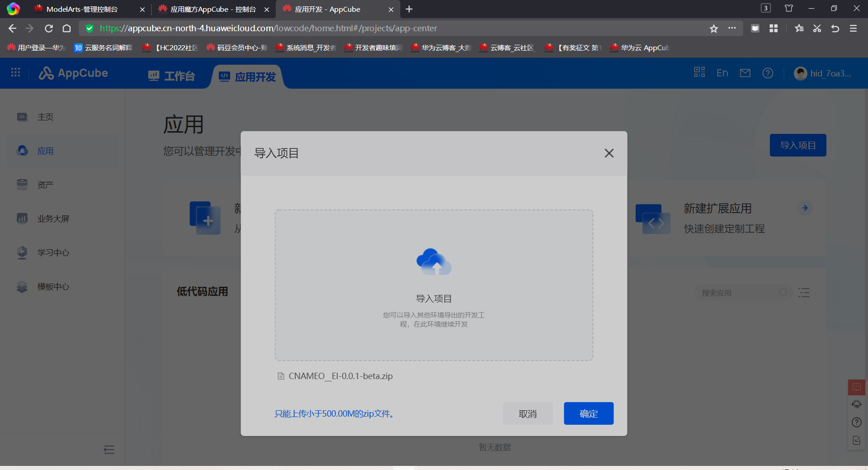Switch to 应用开发 tab
This screenshot has width=868, height=470.
click(247, 76)
